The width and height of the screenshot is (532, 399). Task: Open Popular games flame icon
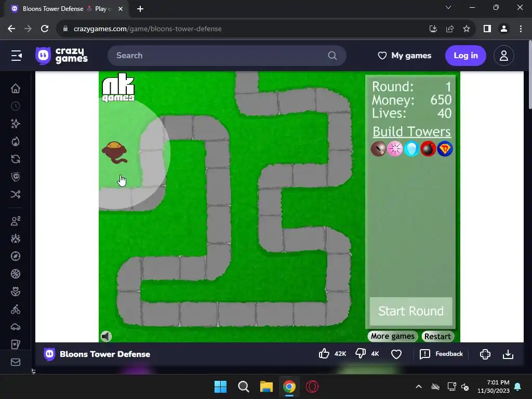tap(16, 141)
